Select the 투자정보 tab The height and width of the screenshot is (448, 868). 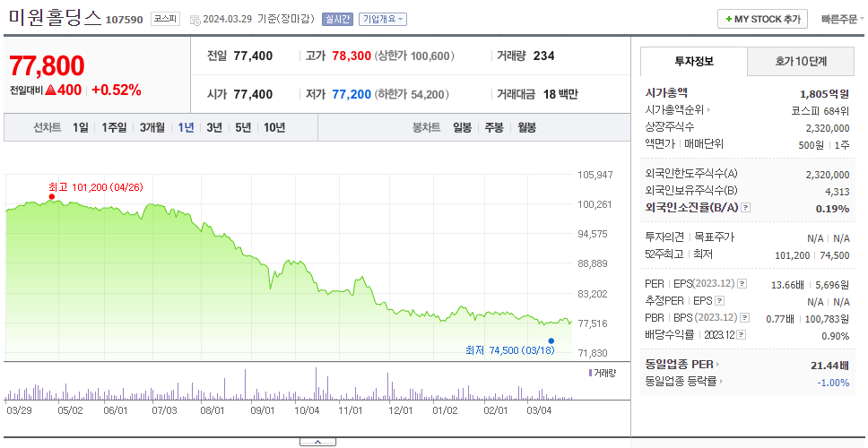click(694, 62)
